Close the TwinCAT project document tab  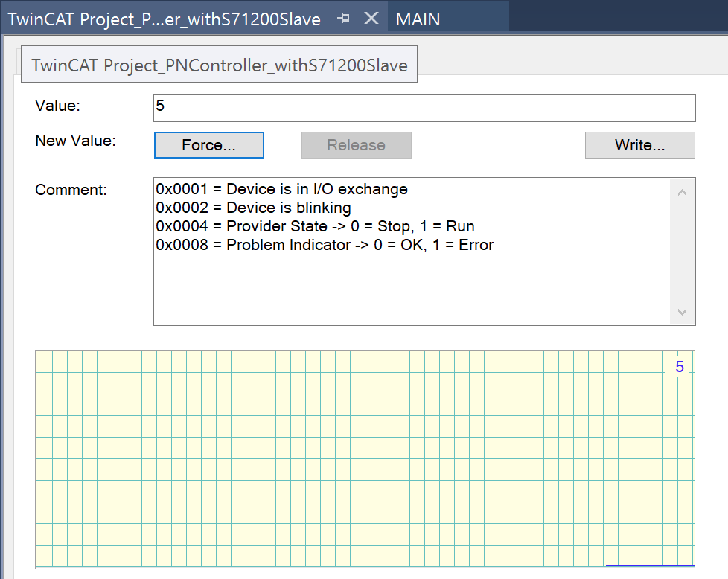click(371, 19)
